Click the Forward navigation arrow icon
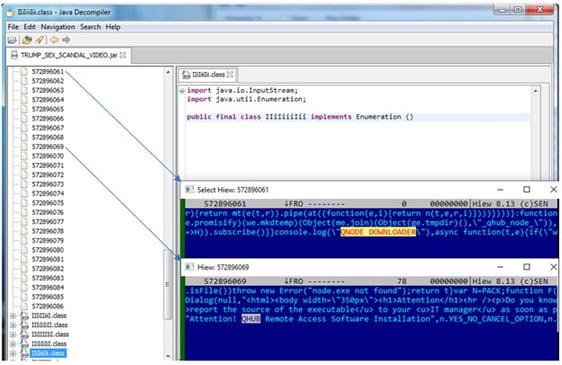 tap(66, 40)
